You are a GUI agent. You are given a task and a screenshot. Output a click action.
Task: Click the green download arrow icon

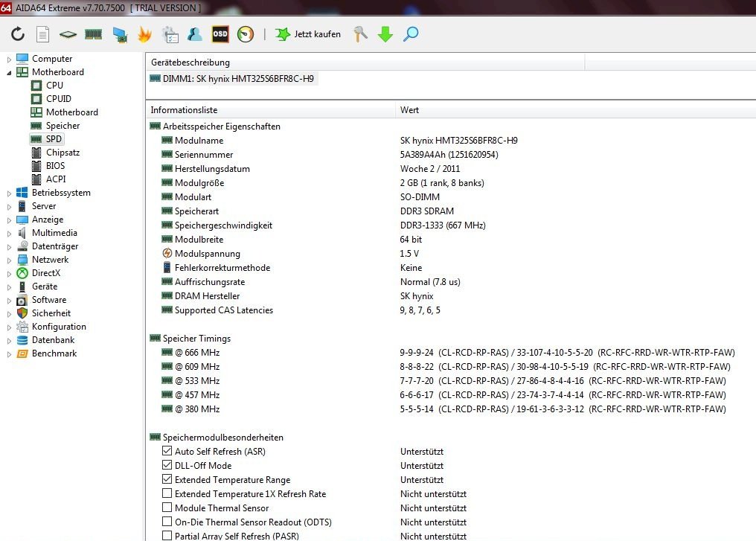pyautogui.click(x=385, y=34)
